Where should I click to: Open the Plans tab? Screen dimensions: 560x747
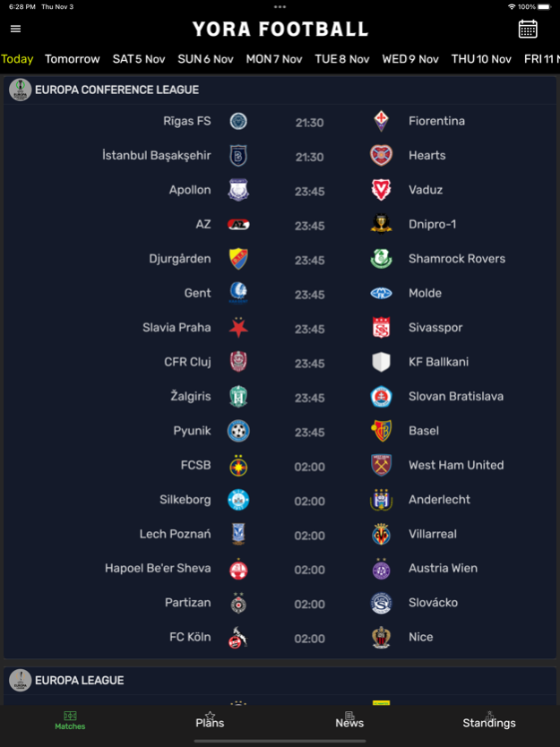click(210, 720)
